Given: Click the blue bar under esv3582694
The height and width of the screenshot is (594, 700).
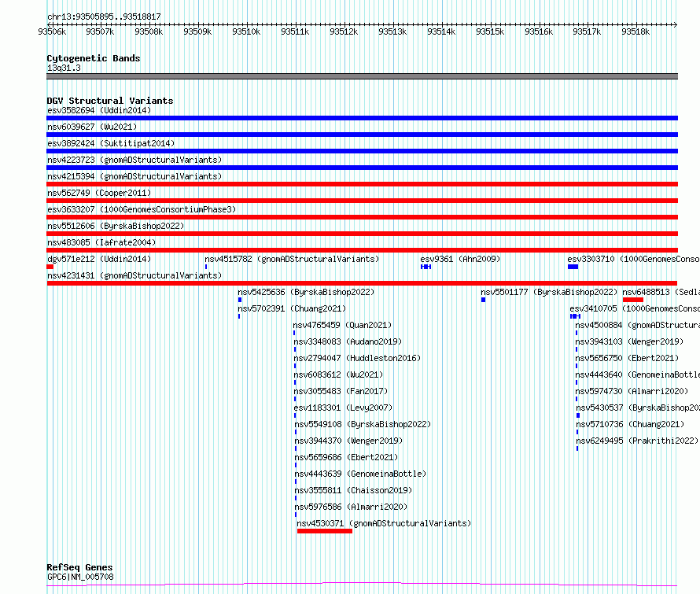Looking at the screenshot, I should coord(362,118).
